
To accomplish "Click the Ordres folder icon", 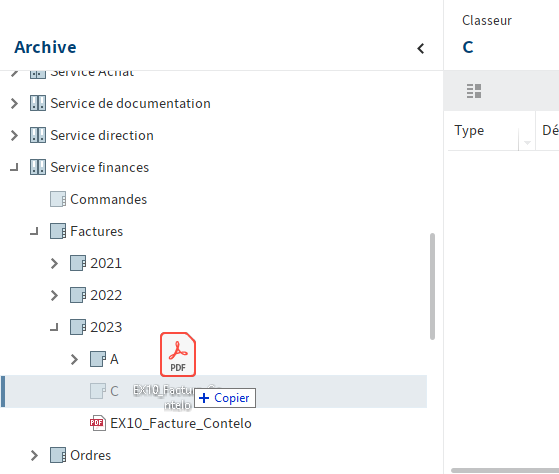I will coord(57,455).
